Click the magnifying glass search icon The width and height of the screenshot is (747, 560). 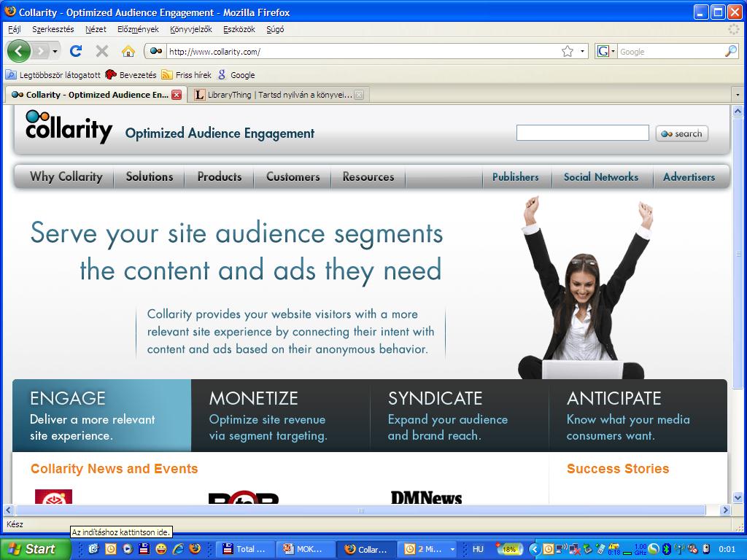tap(731, 52)
